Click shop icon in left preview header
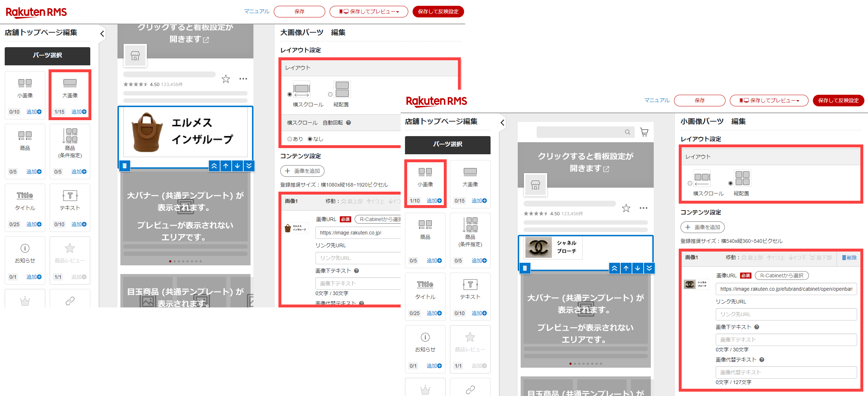Screen dimensions: 868x396 (135, 56)
